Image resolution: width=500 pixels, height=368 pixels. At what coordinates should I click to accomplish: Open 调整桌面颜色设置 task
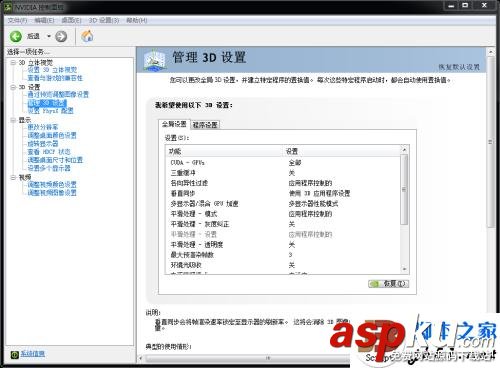(x=52, y=136)
